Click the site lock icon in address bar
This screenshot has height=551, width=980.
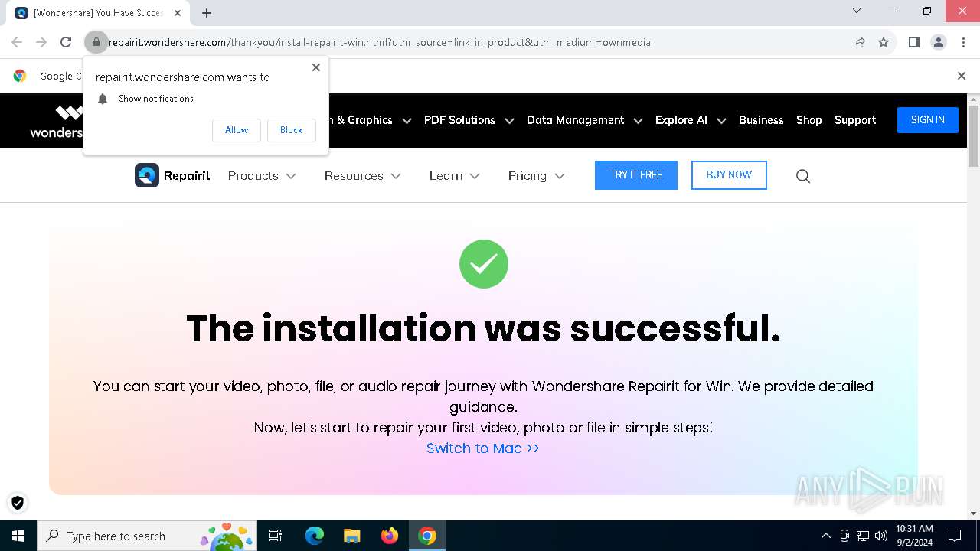pos(96,43)
